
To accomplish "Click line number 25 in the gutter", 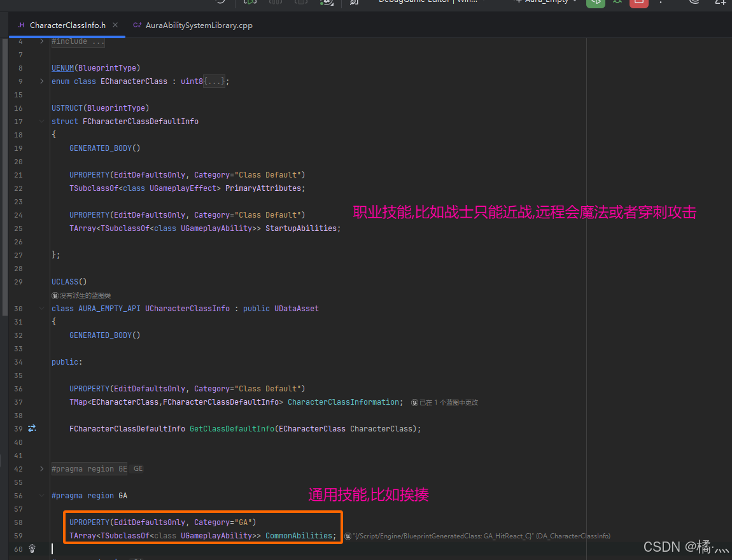I will 18,228.
